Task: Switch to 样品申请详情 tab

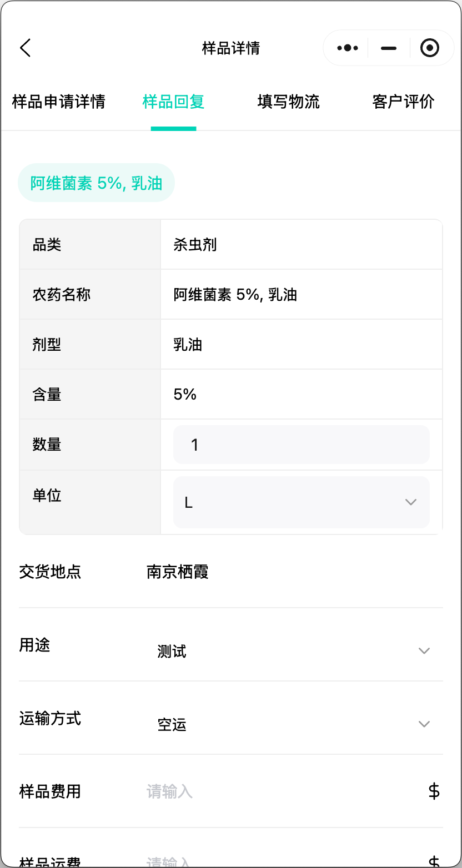Action: (58, 102)
